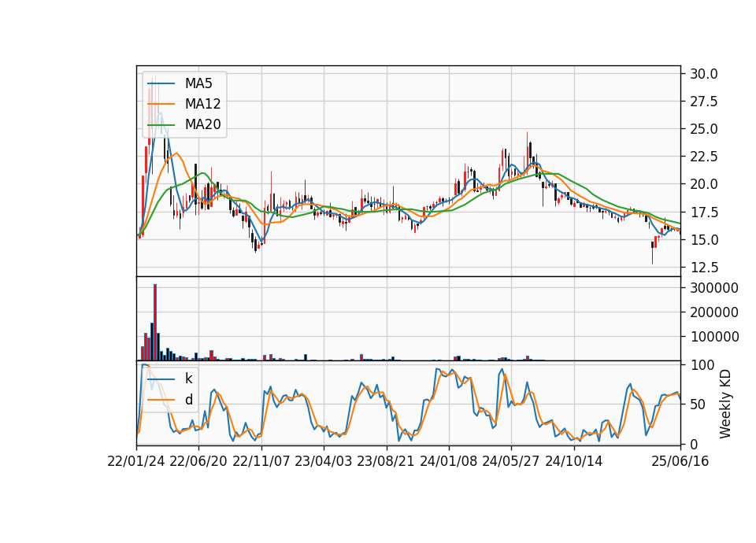The width and height of the screenshot is (756, 543).
Task: Click the 25.0 price axis label
Action: pyautogui.click(x=703, y=129)
